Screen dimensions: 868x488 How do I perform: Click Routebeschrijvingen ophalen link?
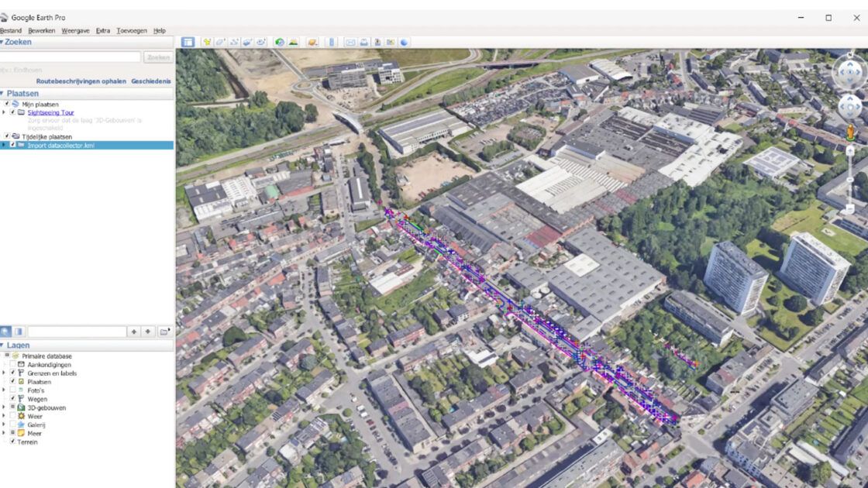click(x=81, y=81)
